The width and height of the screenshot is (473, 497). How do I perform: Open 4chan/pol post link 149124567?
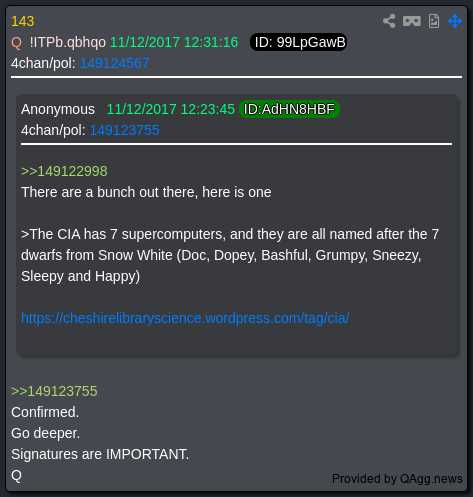point(115,63)
